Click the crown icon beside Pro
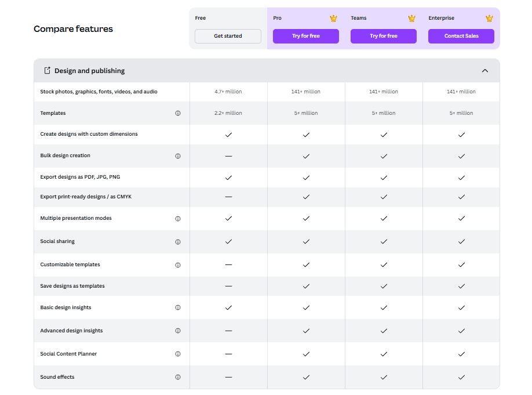Image resolution: width=532 pixels, height=395 pixels. tap(333, 18)
